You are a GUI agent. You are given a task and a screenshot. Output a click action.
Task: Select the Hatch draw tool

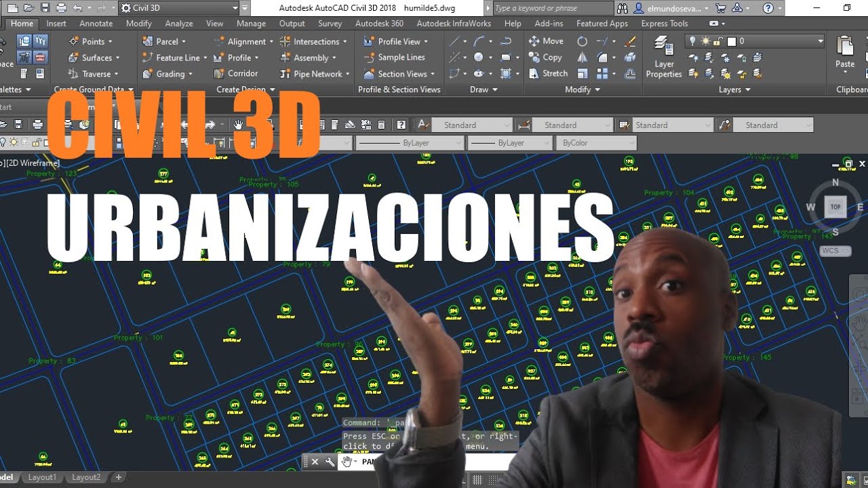pyautogui.click(x=506, y=74)
